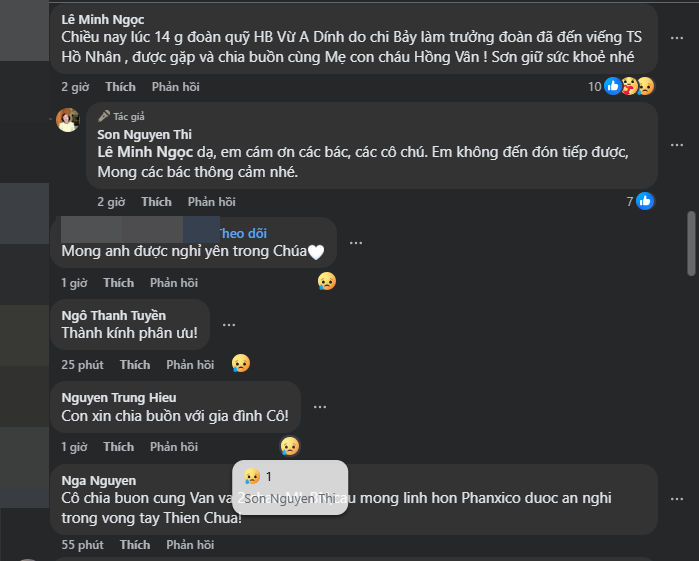Open options for 'Mong anh được nghỉ yên' comment
This screenshot has height=561, width=699.
coord(355,243)
